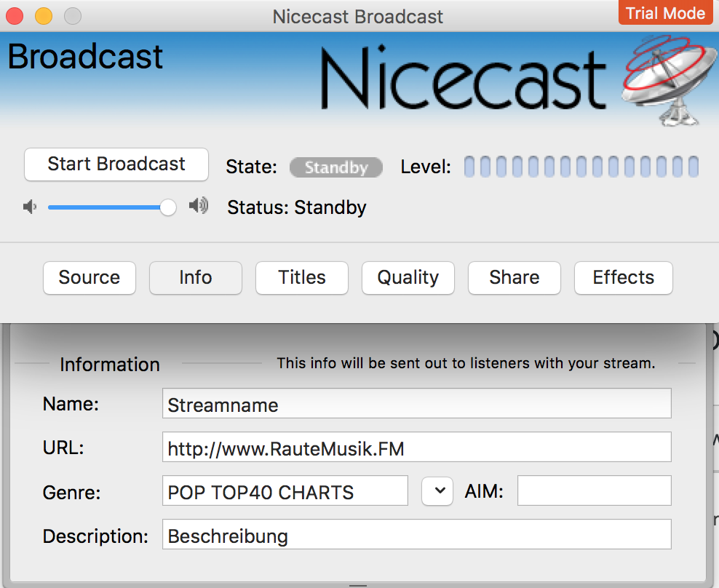Close the Nicecast Broadcast window
719x588 pixels.
click(x=15, y=16)
